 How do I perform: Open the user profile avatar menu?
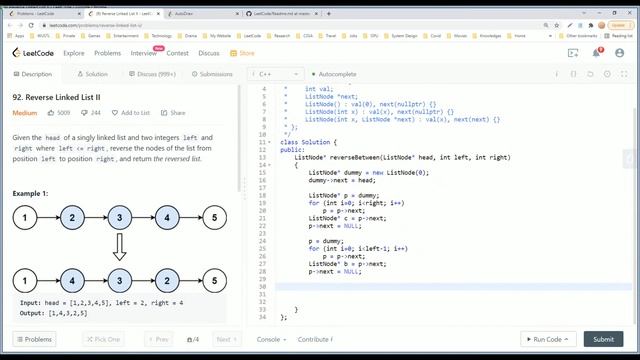[x=619, y=53]
